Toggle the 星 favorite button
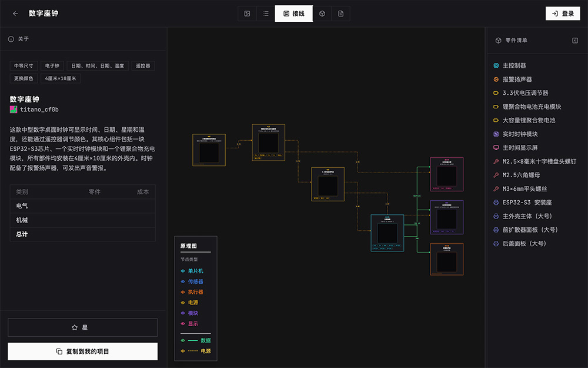The width and height of the screenshot is (588, 368). pyautogui.click(x=82, y=327)
